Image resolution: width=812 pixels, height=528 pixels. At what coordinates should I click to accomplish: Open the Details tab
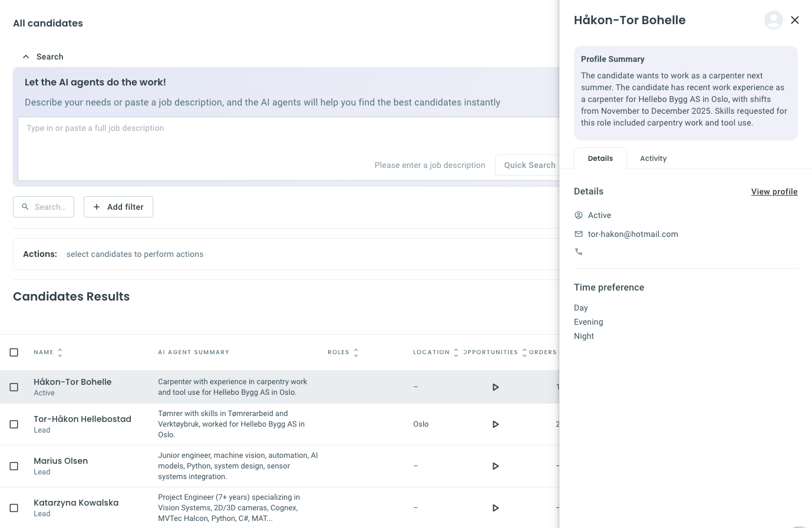[600, 159]
